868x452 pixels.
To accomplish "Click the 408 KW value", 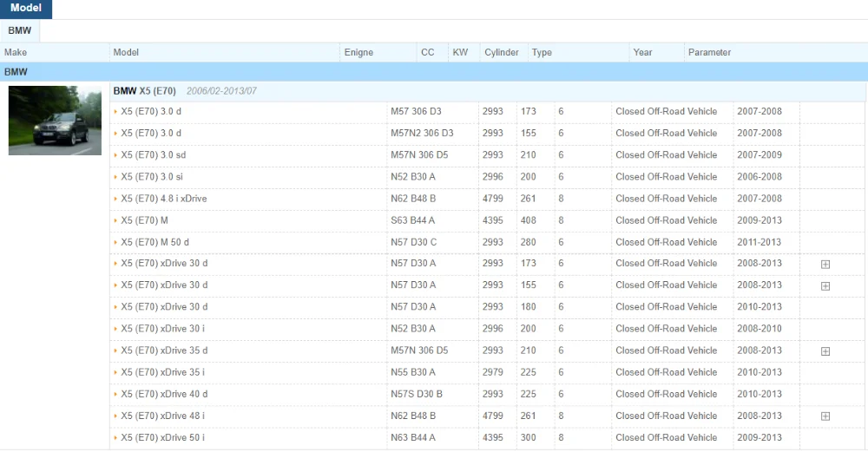I will coord(528,220).
